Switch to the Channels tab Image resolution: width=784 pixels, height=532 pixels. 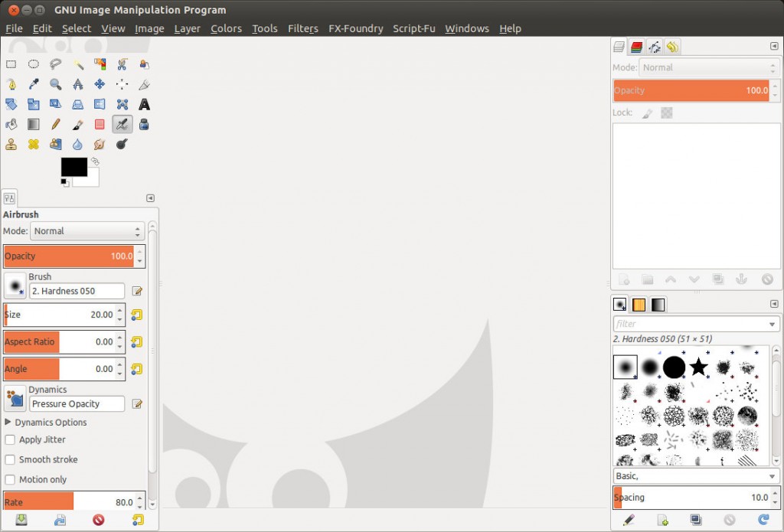tap(636, 47)
